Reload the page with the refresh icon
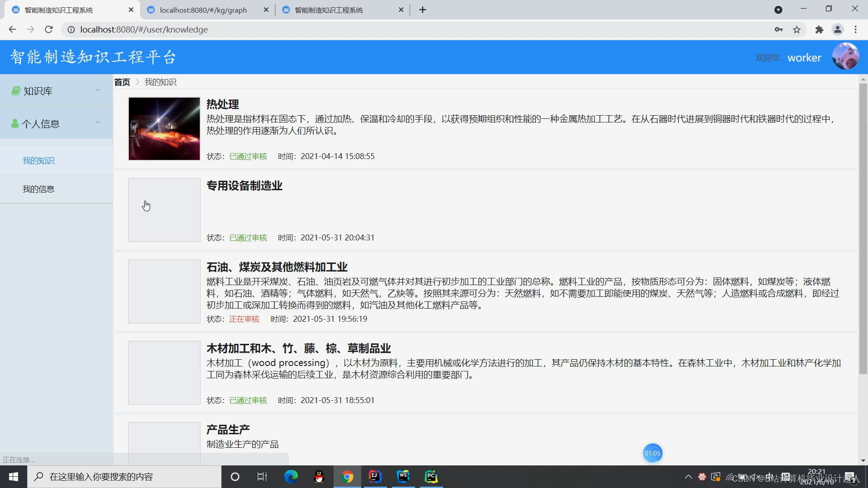This screenshot has height=488, width=868. [48, 29]
